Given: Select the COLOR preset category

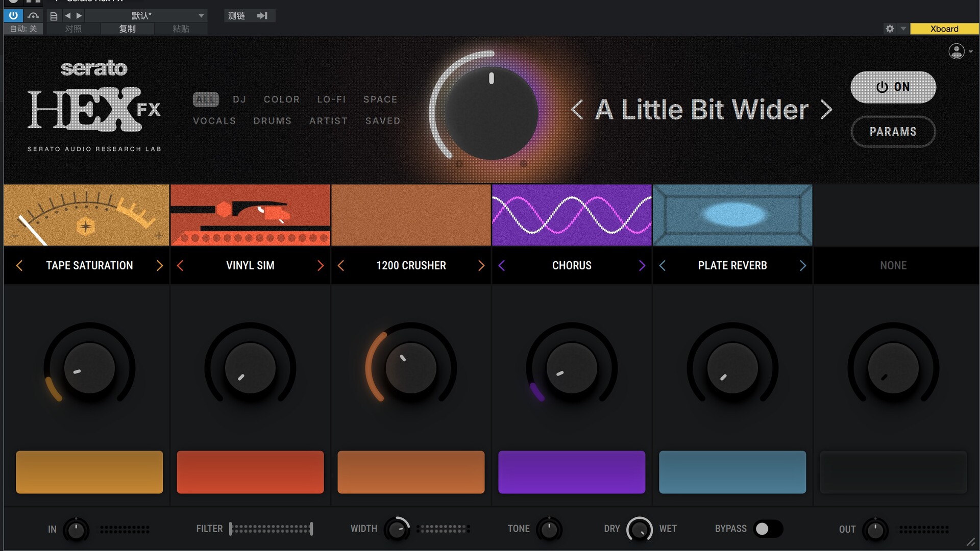Looking at the screenshot, I should pyautogui.click(x=282, y=99).
